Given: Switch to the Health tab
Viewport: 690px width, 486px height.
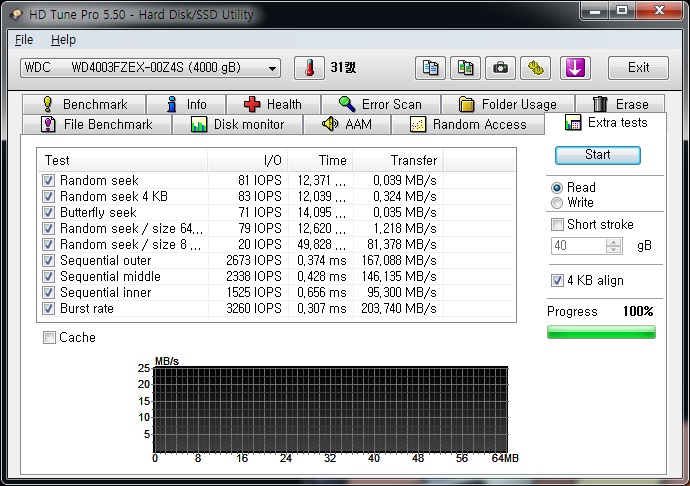Looking at the screenshot, I should pyautogui.click(x=273, y=104).
